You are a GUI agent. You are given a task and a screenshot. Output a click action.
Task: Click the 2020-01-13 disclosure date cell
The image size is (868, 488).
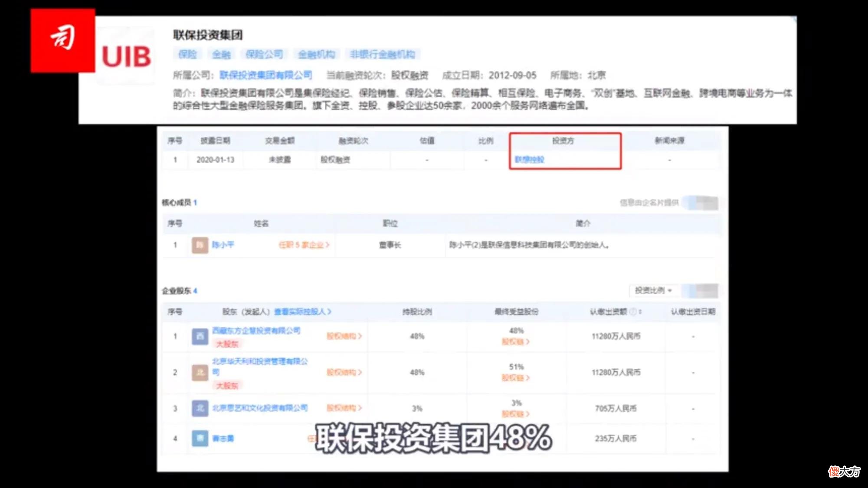point(215,160)
